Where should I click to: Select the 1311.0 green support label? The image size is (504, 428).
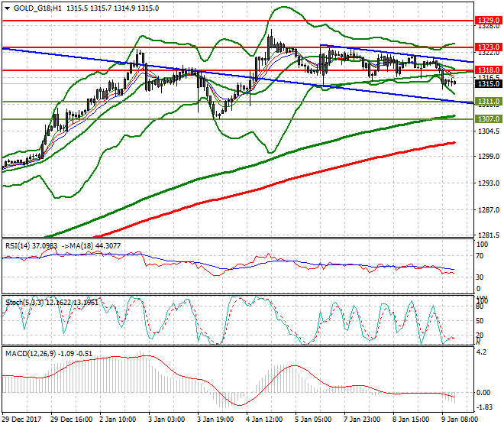tap(489, 102)
